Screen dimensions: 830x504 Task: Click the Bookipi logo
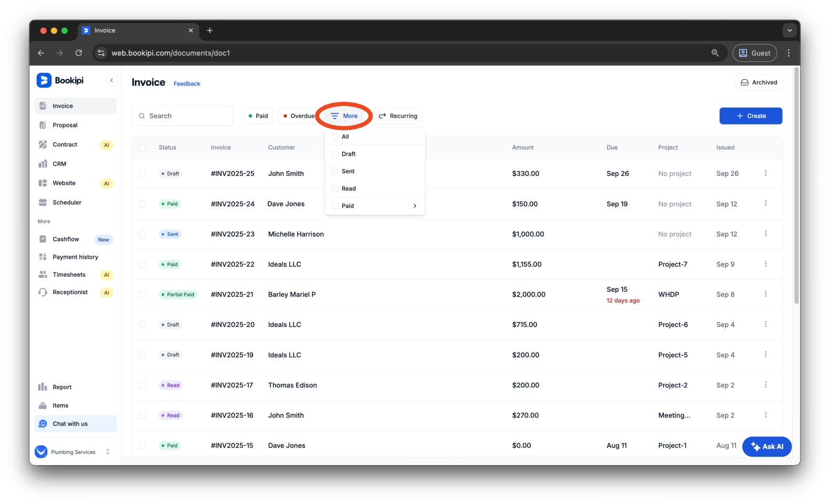[60, 80]
